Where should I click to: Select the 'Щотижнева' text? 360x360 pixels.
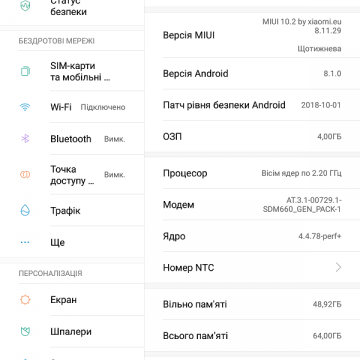point(319,49)
